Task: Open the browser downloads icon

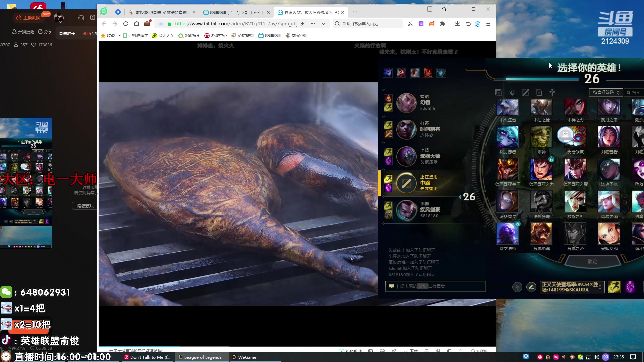Action: [457, 24]
